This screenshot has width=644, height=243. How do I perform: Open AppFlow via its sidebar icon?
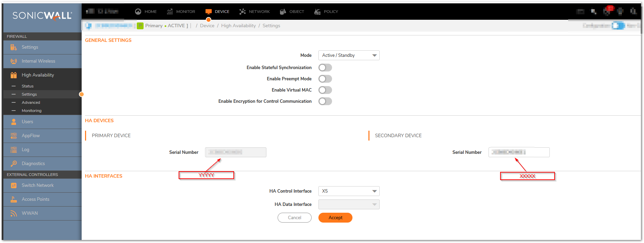14,136
